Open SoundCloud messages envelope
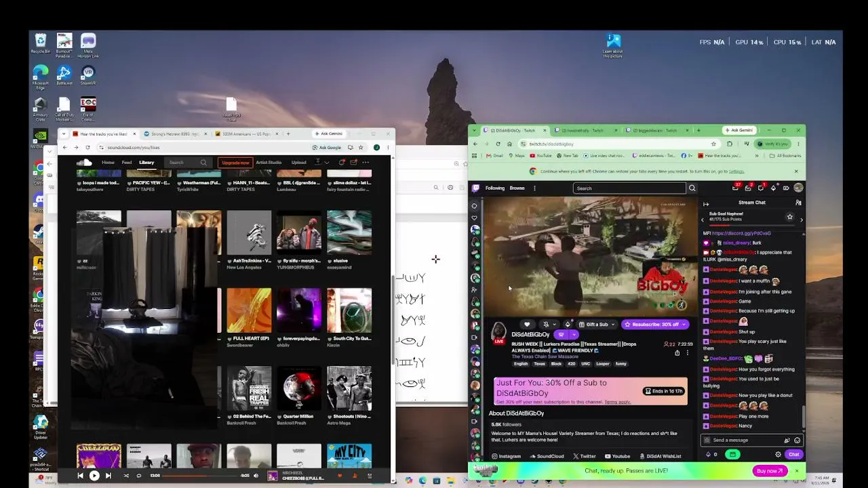This screenshot has width=868, height=488. click(x=353, y=163)
